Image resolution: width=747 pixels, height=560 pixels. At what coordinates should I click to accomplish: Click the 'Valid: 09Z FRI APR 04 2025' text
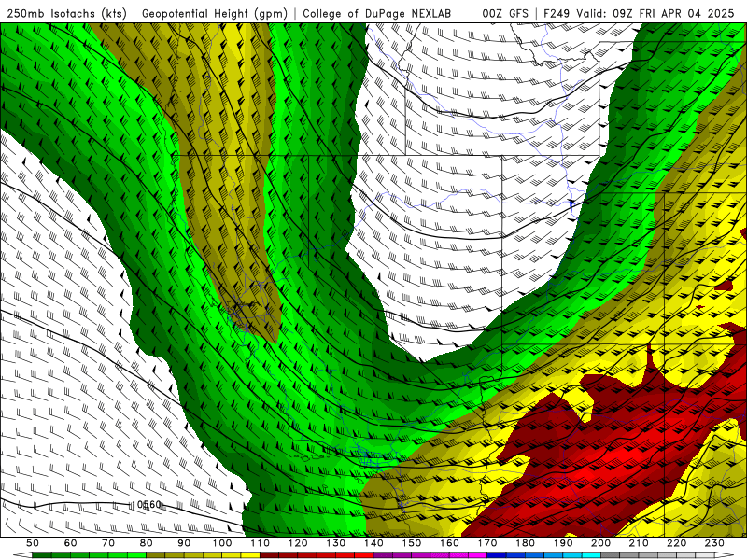[x=655, y=14]
